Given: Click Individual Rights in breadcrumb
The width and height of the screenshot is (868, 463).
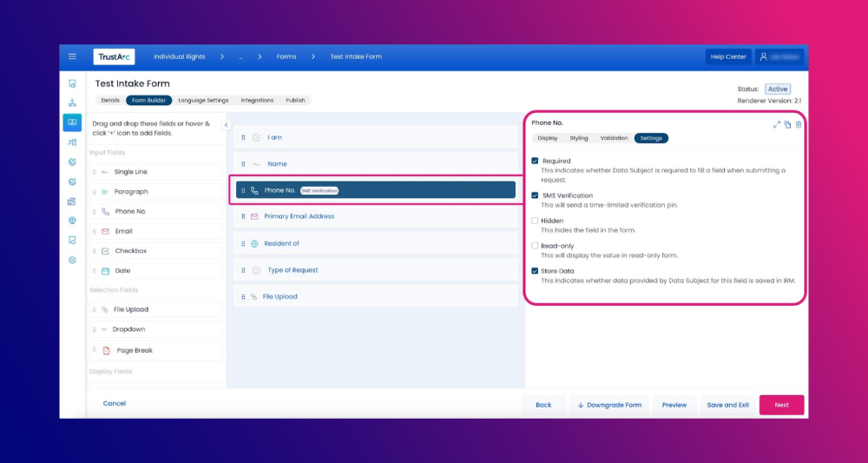Looking at the screenshot, I should 180,56.
